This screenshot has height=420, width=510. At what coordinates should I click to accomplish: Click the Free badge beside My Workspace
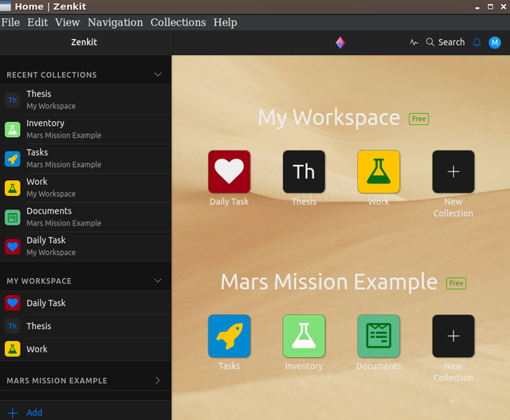coord(418,119)
